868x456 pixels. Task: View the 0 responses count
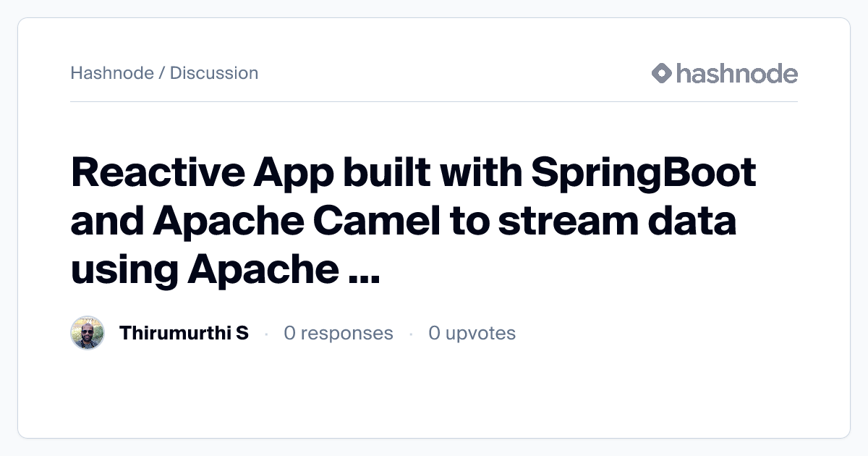tap(339, 333)
